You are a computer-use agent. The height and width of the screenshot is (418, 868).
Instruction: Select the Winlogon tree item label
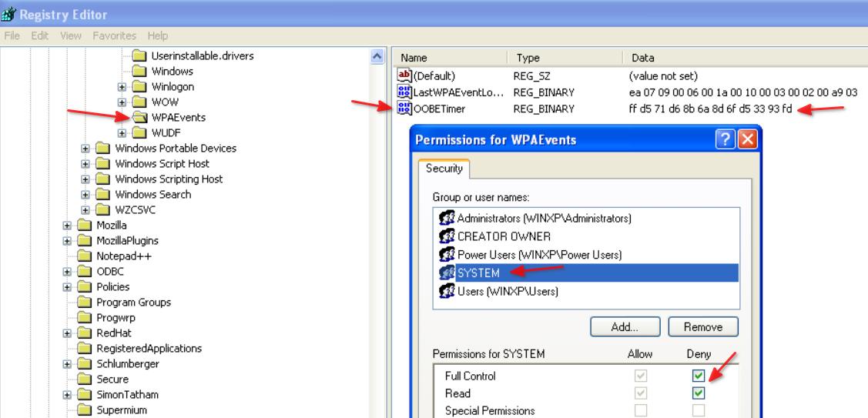pyautogui.click(x=173, y=87)
